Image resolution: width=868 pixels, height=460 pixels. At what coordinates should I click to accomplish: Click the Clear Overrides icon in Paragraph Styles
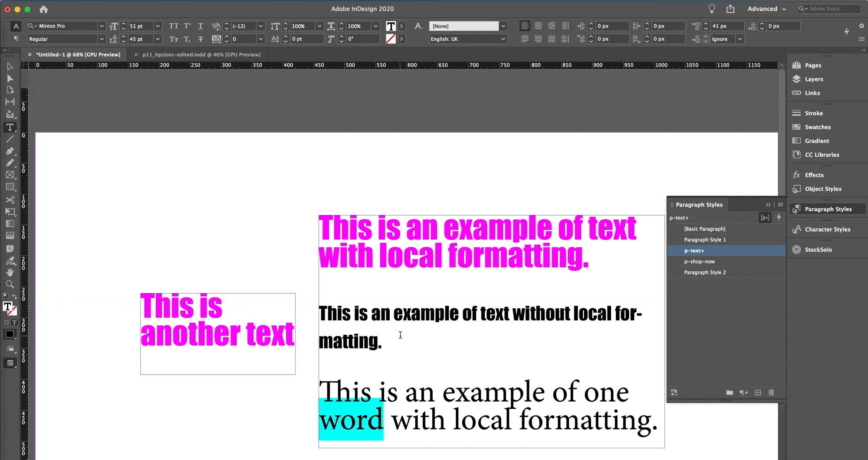(743, 393)
